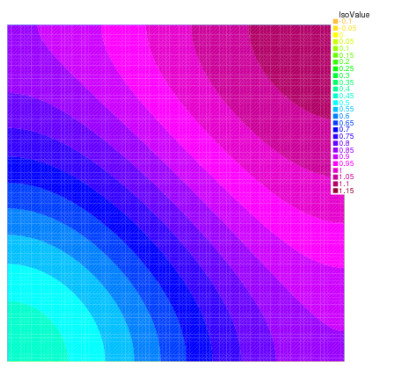Pick the dark crimson 1.15 swatch

(335, 191)
